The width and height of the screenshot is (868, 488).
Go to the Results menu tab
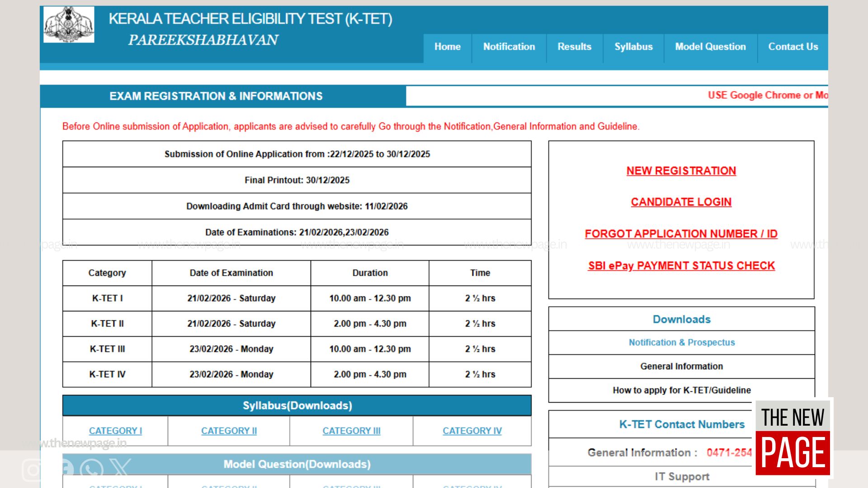574,47
